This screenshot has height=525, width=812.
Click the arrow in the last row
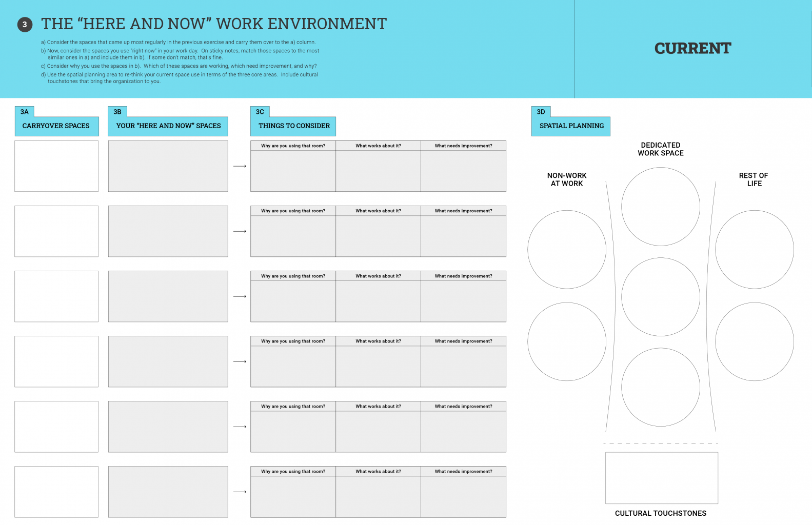coord(240,492)
